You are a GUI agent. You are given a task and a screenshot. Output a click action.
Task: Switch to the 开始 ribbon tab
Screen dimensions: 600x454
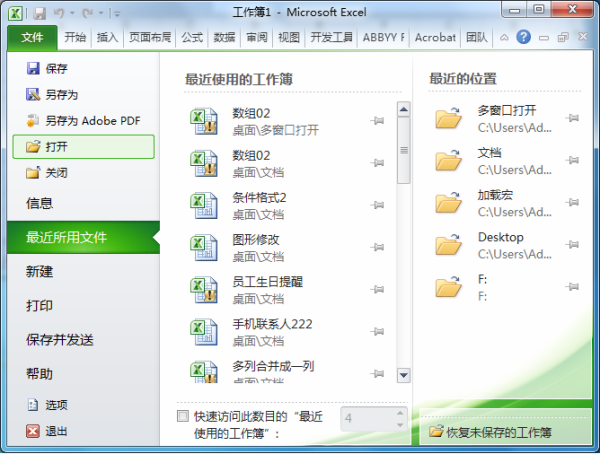click(x=75, y=38)
